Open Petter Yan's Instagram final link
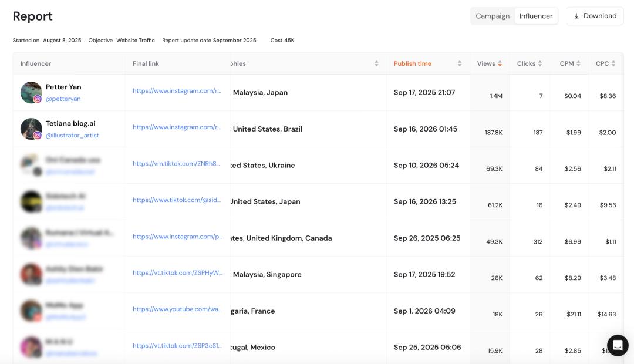634x364 pixels. point(177,91)
